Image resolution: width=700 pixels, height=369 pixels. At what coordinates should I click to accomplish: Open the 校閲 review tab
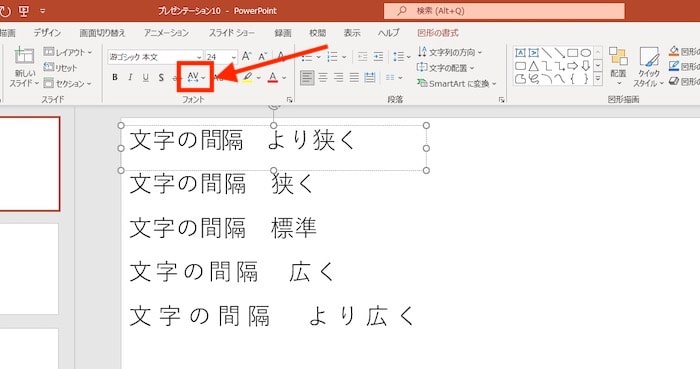click(x=317, y=33)
